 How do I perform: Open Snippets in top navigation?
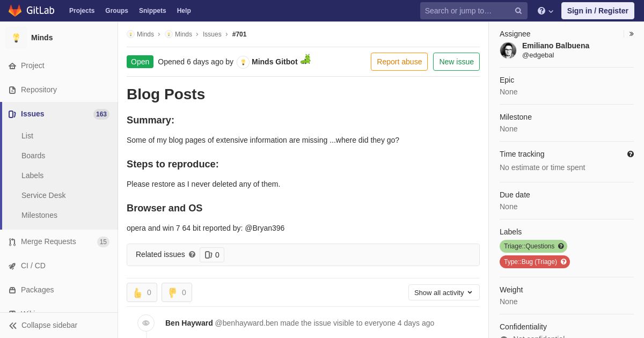152,11
